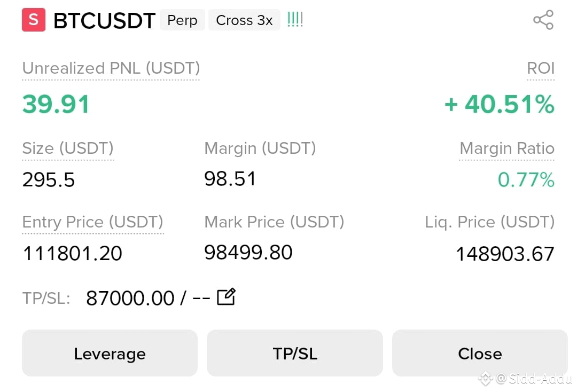577x392 pixels.
Task: Tap the +40.51% ROI value
Action: [x=500, y=104]
